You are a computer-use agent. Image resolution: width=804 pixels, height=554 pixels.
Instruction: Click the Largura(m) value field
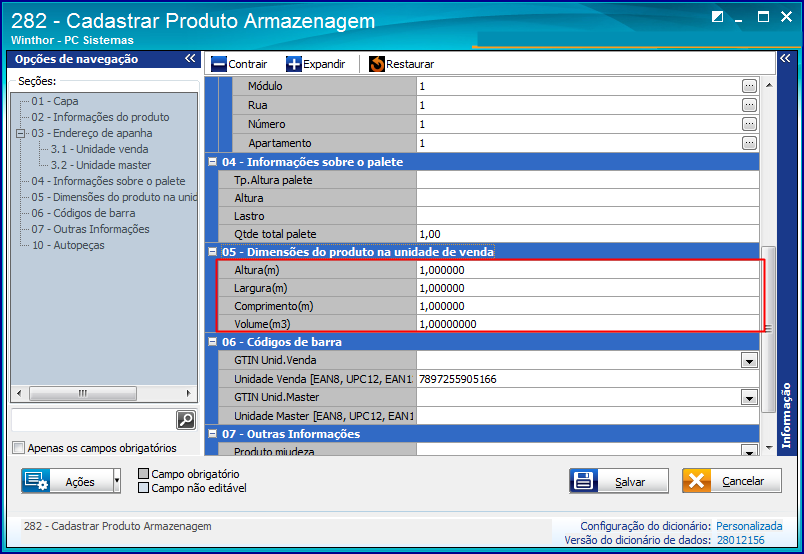point(588,288)
